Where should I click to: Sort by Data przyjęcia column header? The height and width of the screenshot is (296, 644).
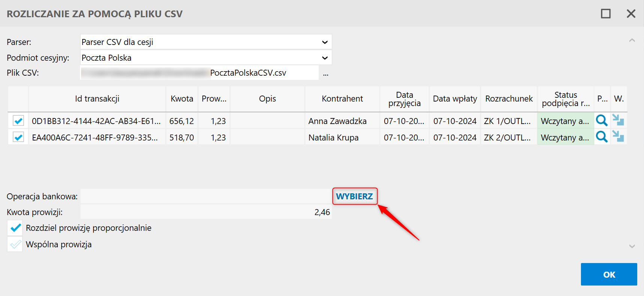pyautogui.click(x=405, y=99)
